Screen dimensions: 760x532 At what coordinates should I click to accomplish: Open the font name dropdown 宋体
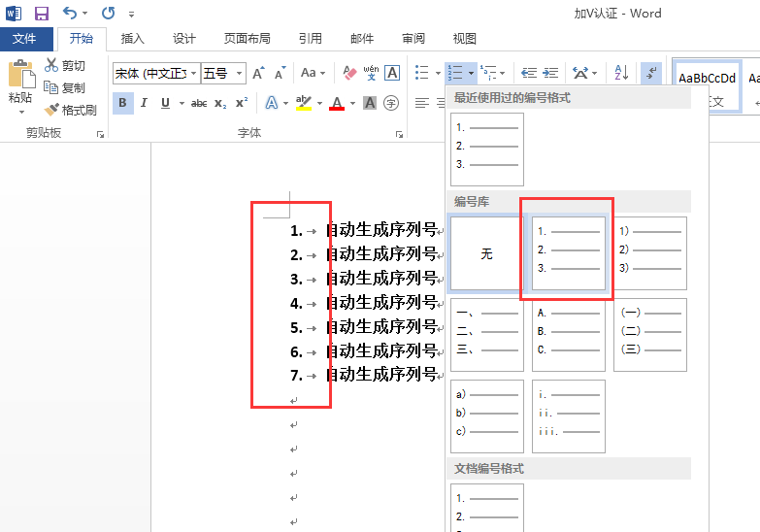click(x=193, y=74)
